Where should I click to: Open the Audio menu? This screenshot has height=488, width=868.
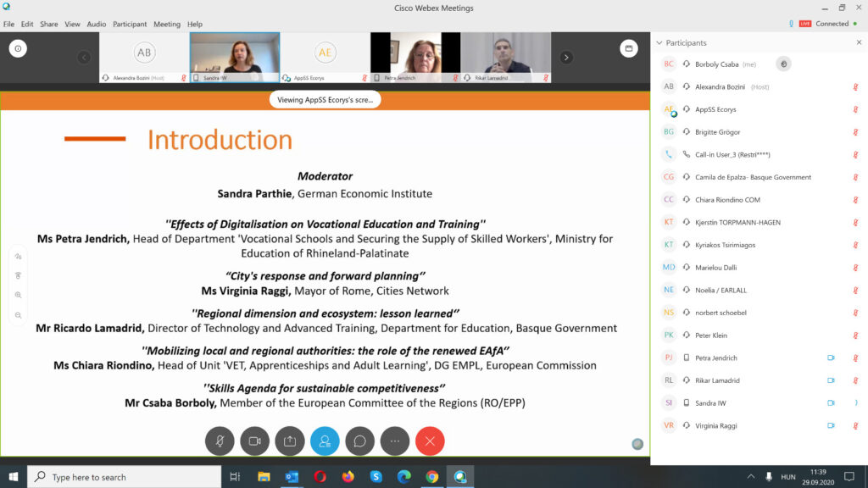pyautogui.click(x=97, y=24)
